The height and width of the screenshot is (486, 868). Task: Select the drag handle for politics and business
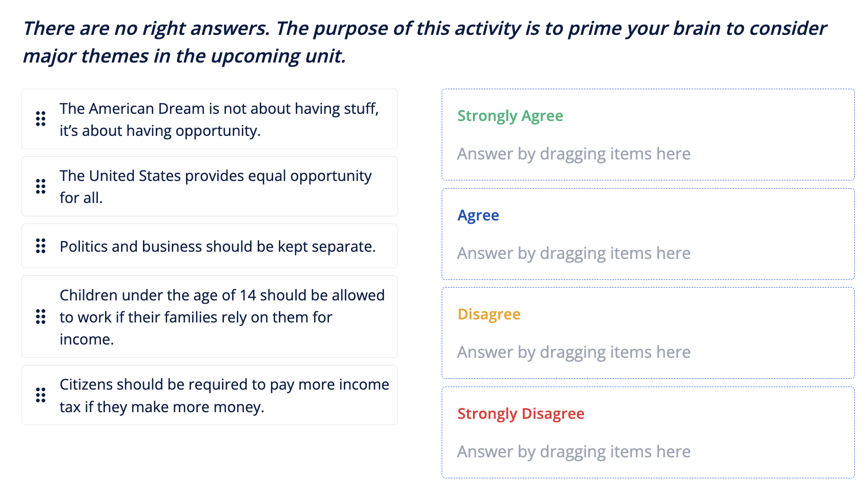point(40,246)
